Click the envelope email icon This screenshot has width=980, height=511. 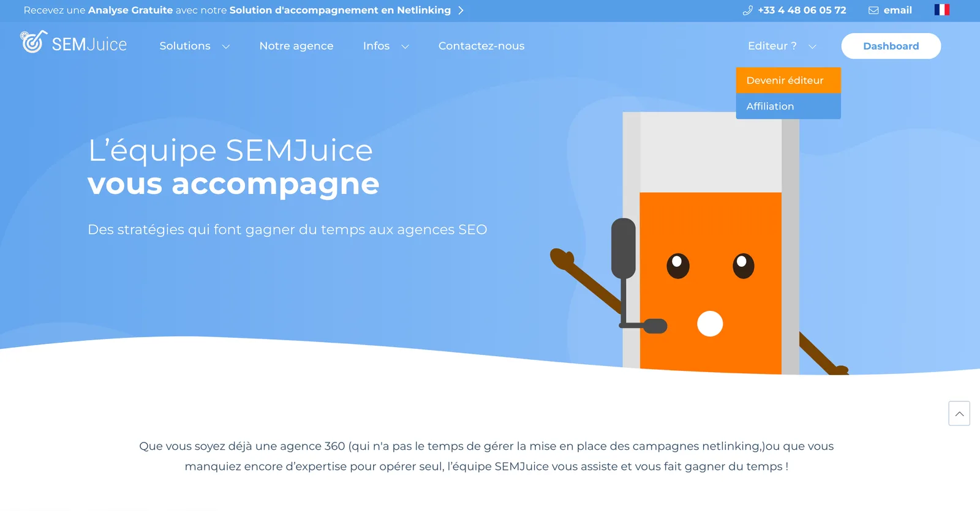[x=873, y=10]
